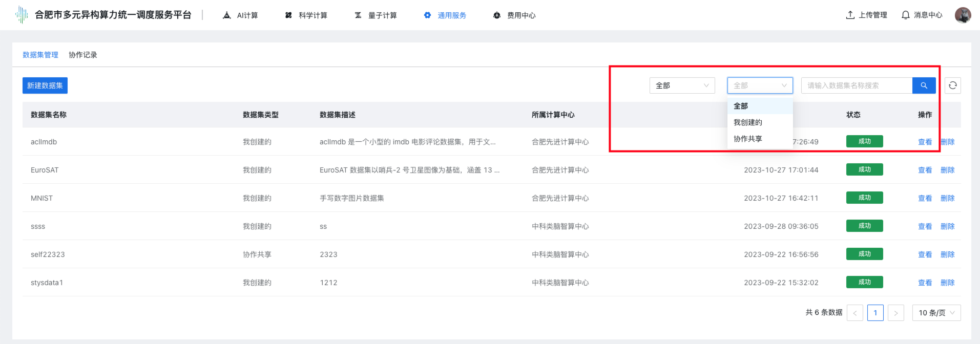Screen dimensions: 980x344
Task: Click the platform waveform logo icon
Action: click(x=22, y=15)
